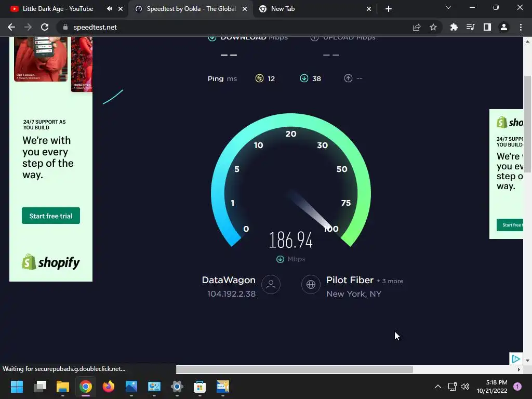Click the vertical scrollbar down arrow
The image size is (532, 399).
click(x=527, y=361)
